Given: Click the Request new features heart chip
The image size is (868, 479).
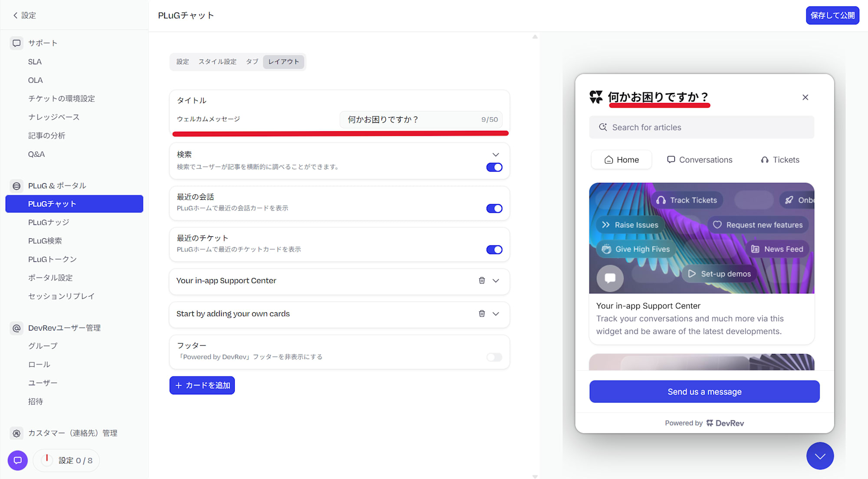Looking at the screenshot, I should 758,225.
